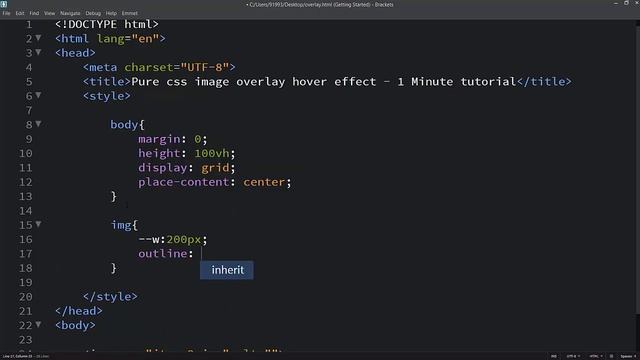Click the '<style>' tag on line 6
Viewport: 640px width, 360px height.
pos(107,96)
